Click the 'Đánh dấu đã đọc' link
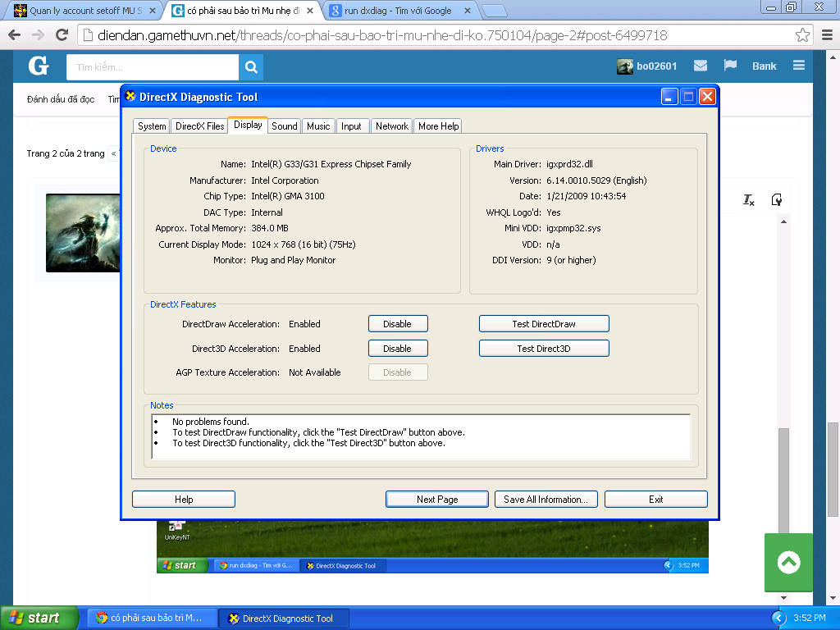Image resolution: width=840 pixels, height=630 pixels. (61, 99)
